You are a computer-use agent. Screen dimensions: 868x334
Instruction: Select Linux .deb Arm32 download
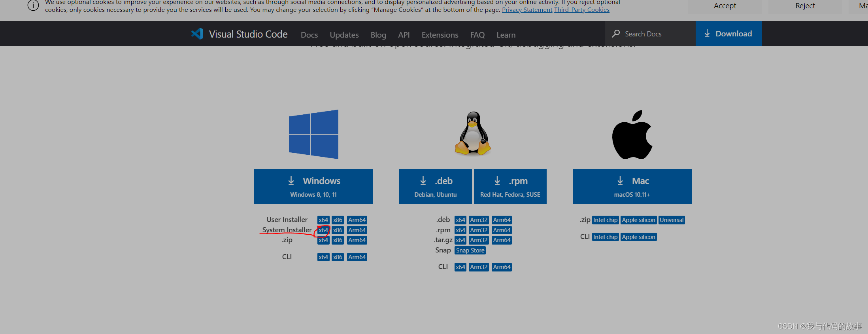coord(479,220)
